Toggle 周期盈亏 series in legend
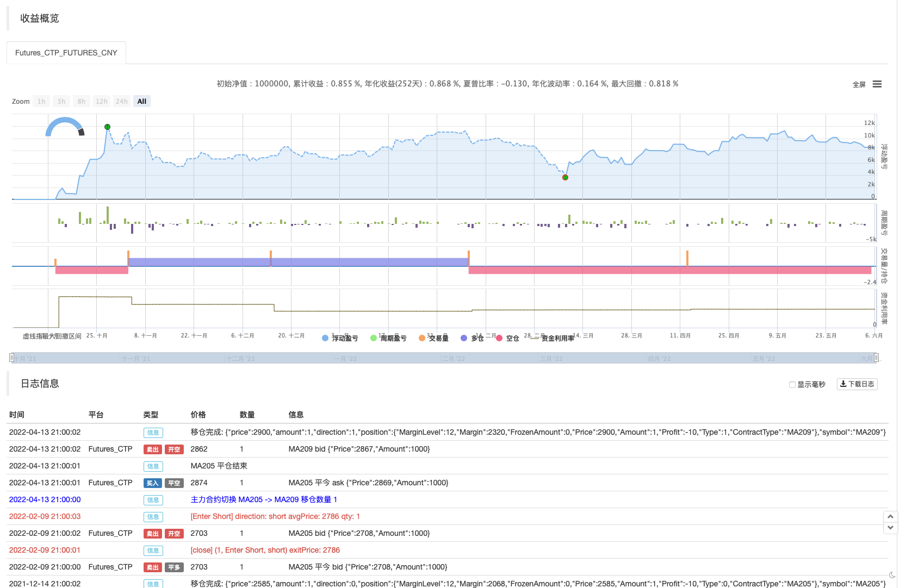The width and height of the screenshot is (900, 588). click(x=388, y=338)
